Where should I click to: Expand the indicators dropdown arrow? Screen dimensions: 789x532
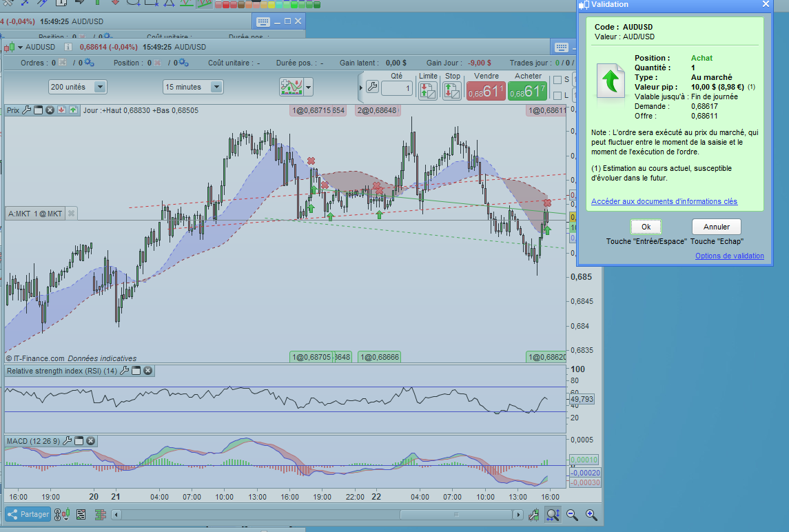click(309, 87)
